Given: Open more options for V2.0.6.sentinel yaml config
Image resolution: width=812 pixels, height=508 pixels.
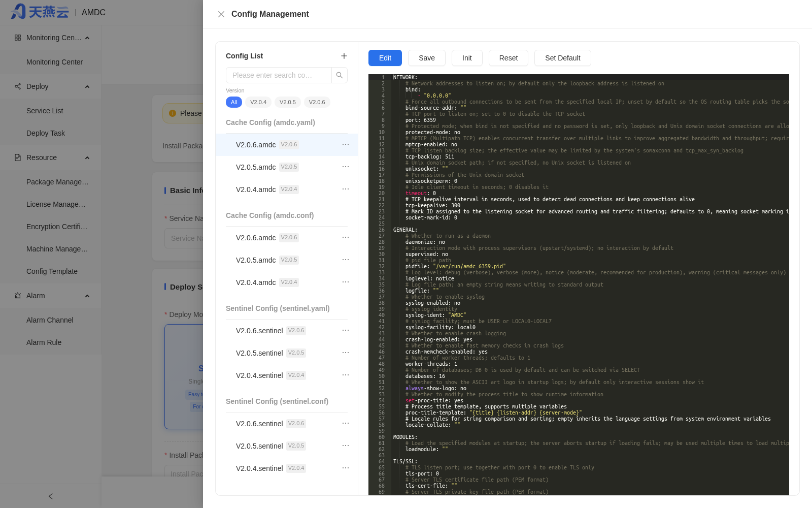Looking at the screenshot, I should tap(346, 330).
